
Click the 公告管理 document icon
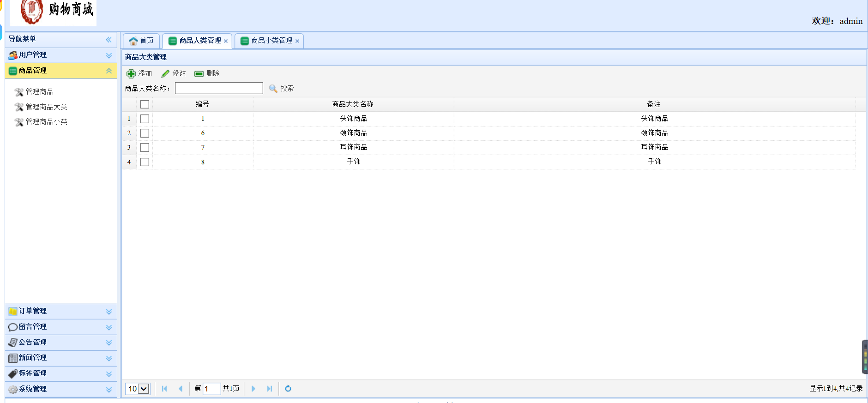pos(13,343)
